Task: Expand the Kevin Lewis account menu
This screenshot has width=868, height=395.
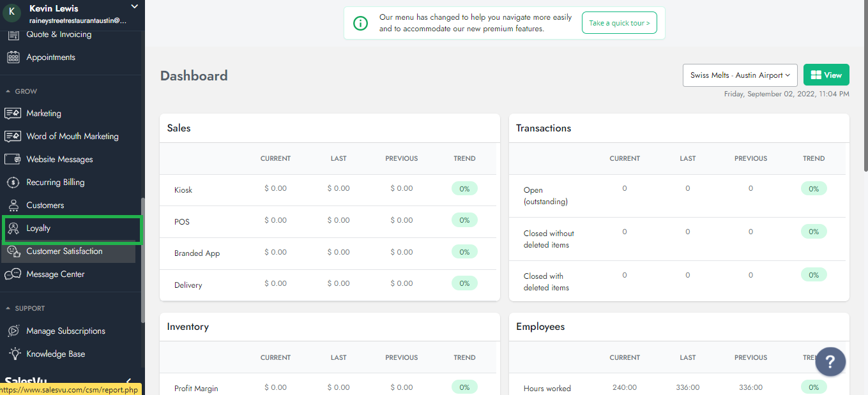Action: tap(134, 7)
